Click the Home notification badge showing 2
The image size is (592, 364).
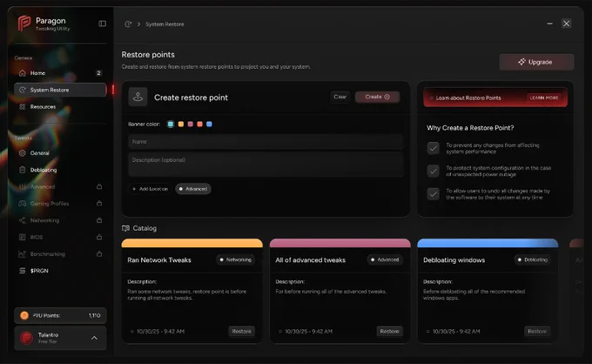pos(98,73)
